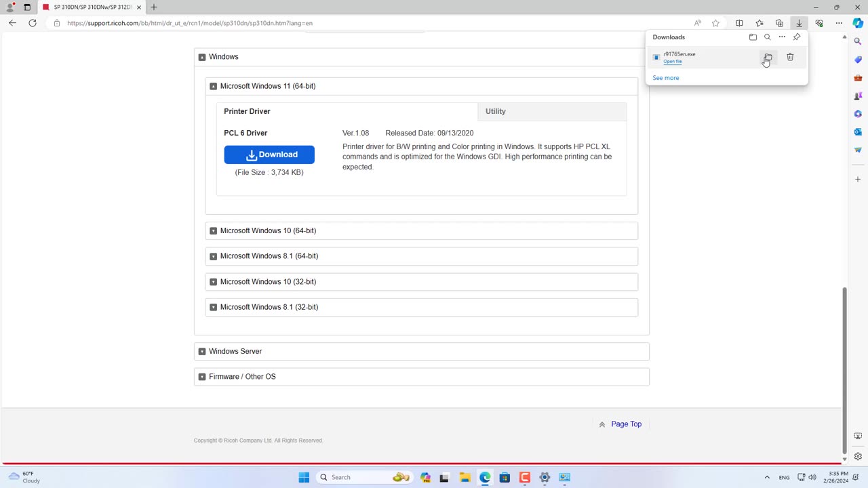Image resolution: width=868 pixels, height=488 pixels.
Task: Click the ENG language indicator
Action: pyautogui.click(x=784, y=477)
